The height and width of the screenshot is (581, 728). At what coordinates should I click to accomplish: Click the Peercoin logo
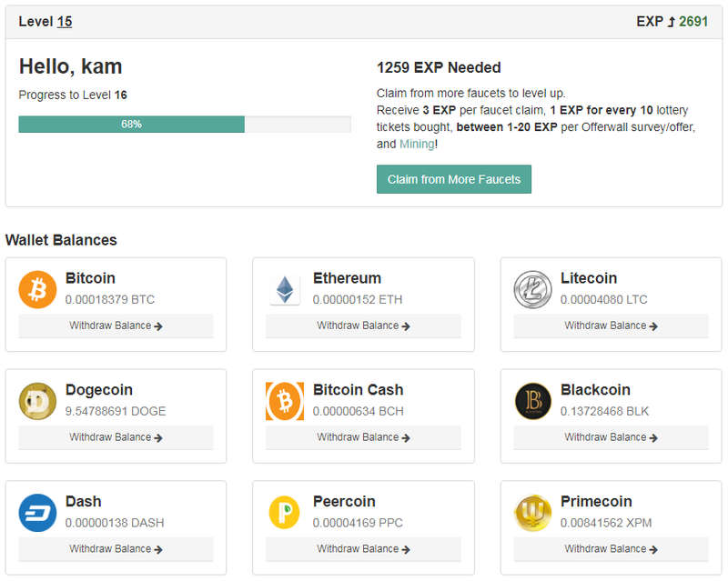[285, 512]
